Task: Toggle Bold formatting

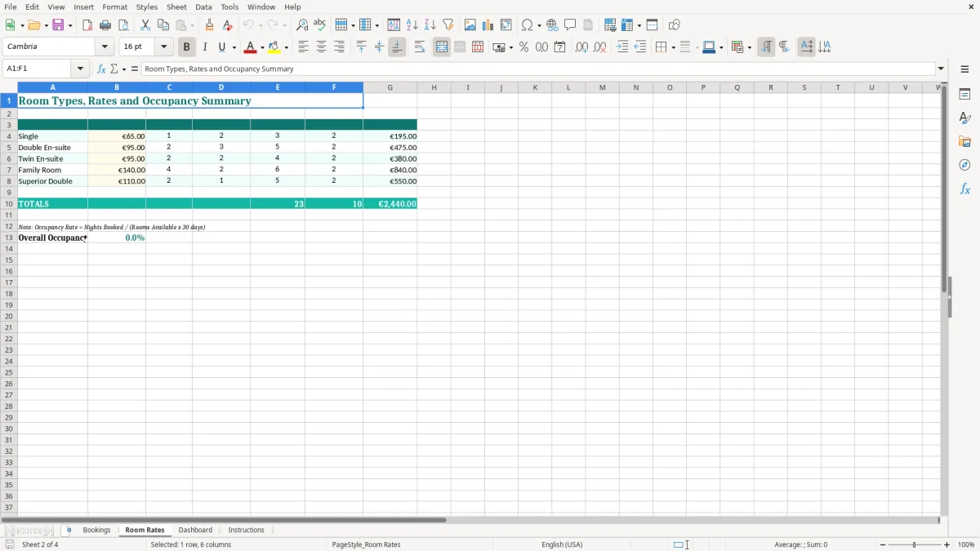Action: click(187, 47)
